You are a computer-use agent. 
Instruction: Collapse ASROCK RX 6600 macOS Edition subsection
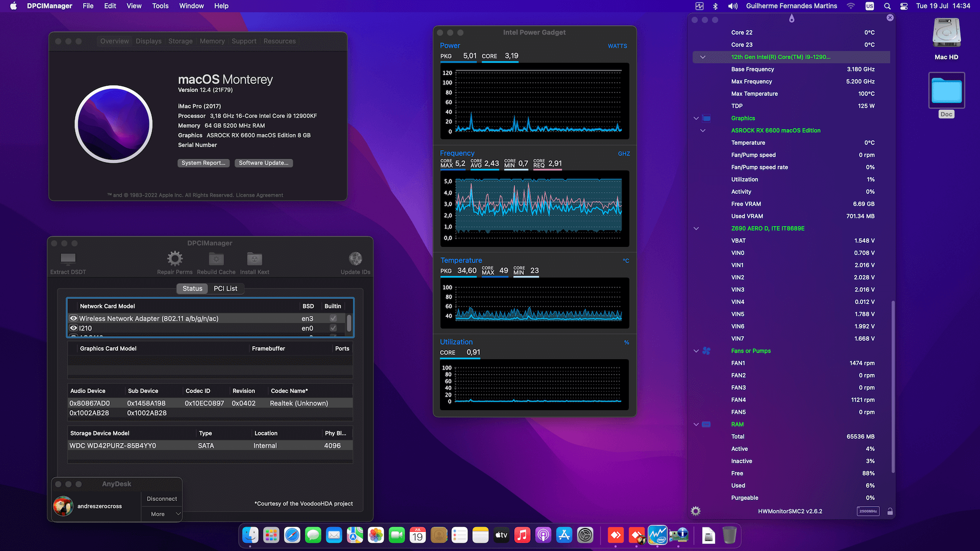point(703,131)
